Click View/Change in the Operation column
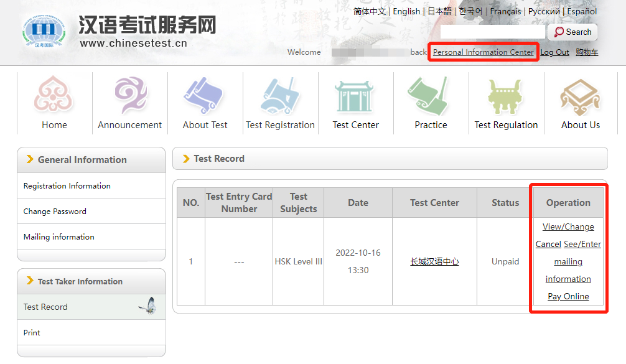 568,227
